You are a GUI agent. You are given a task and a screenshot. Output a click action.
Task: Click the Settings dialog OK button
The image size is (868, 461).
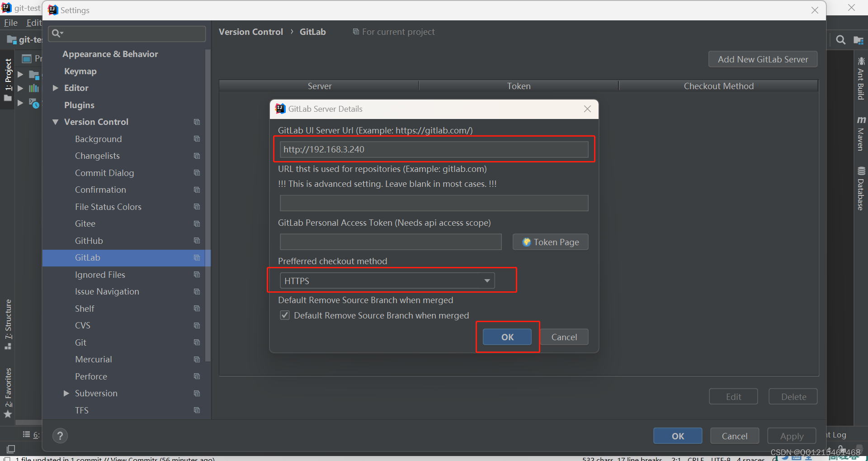tap(678, 436)
